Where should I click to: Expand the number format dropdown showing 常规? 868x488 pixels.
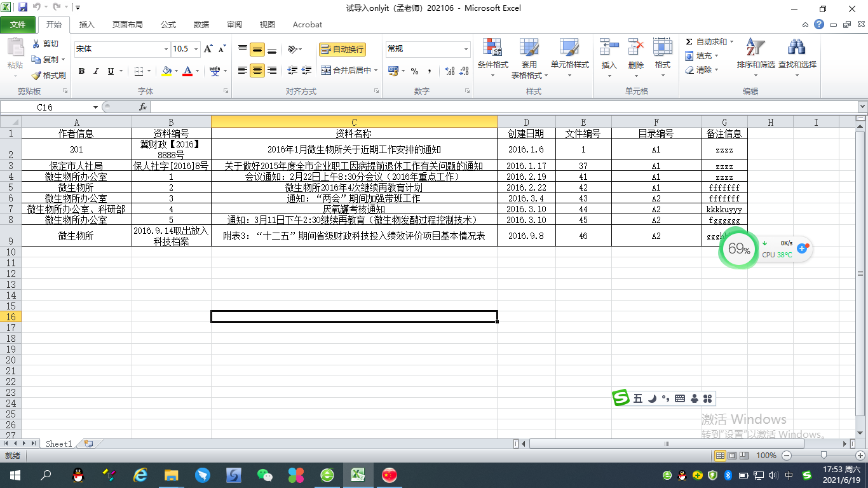[466, 49]
